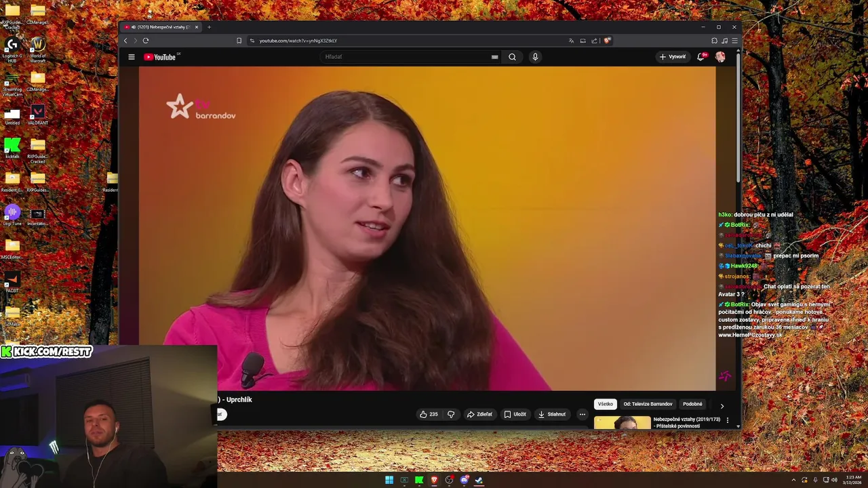Open the YouTube guide hamburger menu
The image size is (868, 488).
point(132,57)
